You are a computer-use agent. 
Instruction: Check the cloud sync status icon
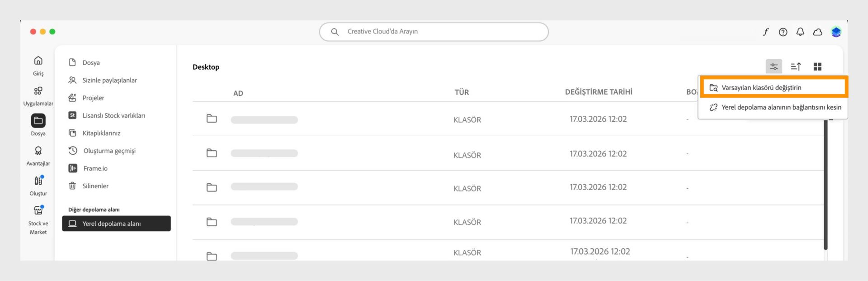[x=817, y=32]
